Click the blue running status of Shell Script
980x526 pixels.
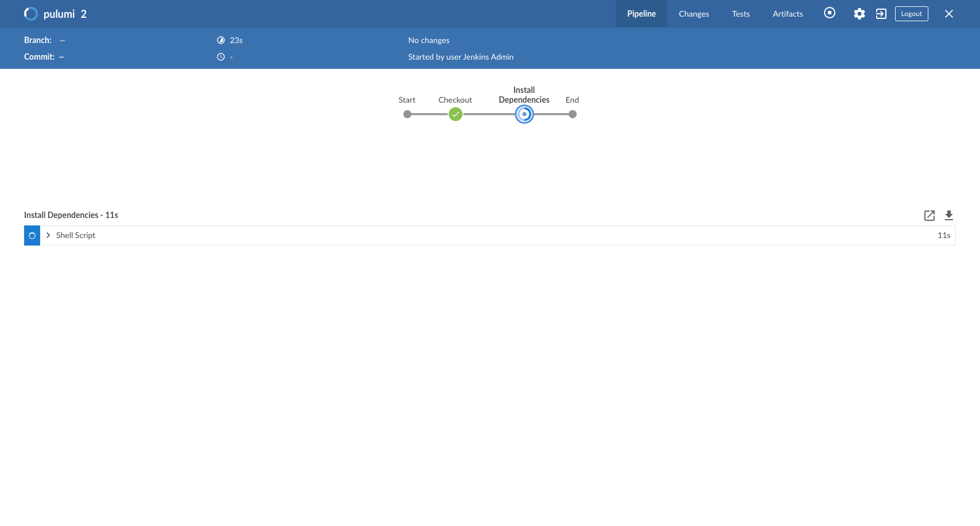[32, 236]
